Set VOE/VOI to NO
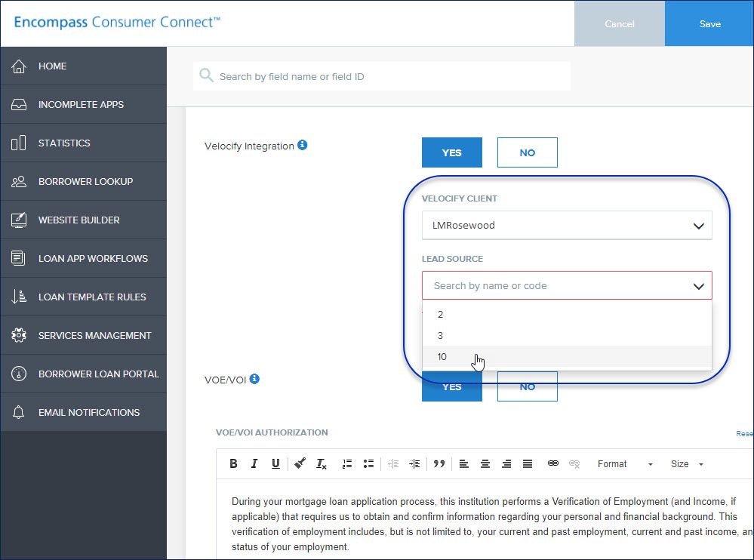This screenshot has height=560, width=754. pos(527,386)
